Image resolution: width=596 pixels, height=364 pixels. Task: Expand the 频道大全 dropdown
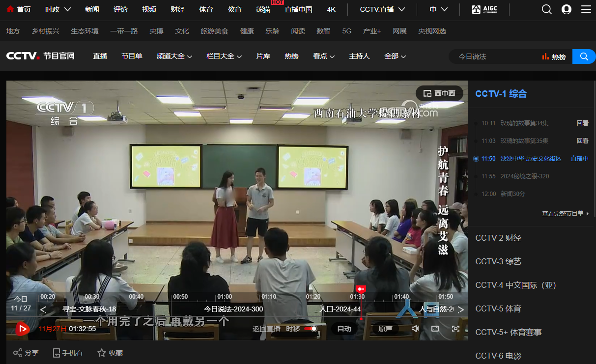174,56
